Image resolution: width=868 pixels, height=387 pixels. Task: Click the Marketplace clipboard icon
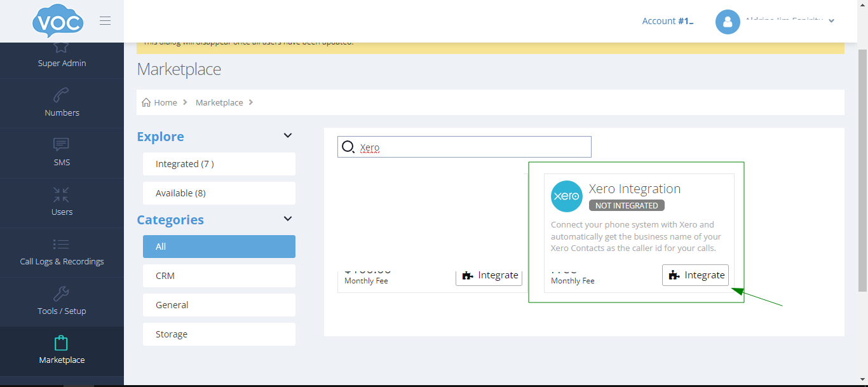click(x=62, y=343)
